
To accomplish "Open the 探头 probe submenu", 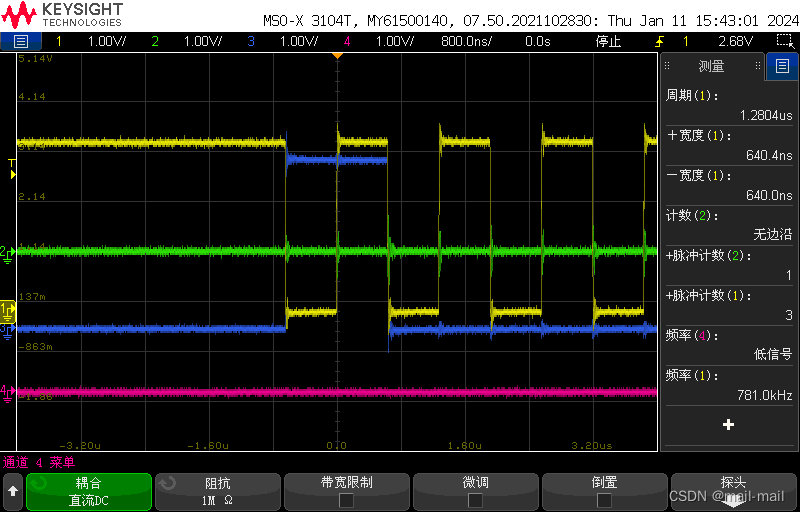I will 733,492.
